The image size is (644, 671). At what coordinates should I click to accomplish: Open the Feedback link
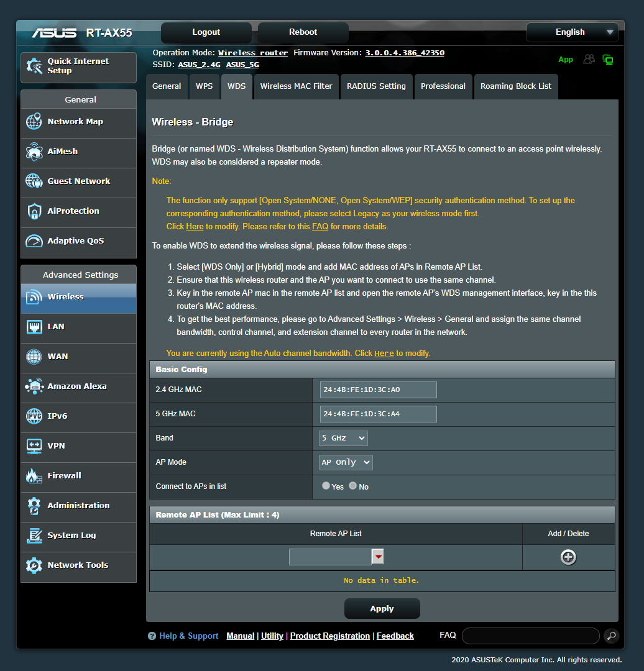[395, 636]
